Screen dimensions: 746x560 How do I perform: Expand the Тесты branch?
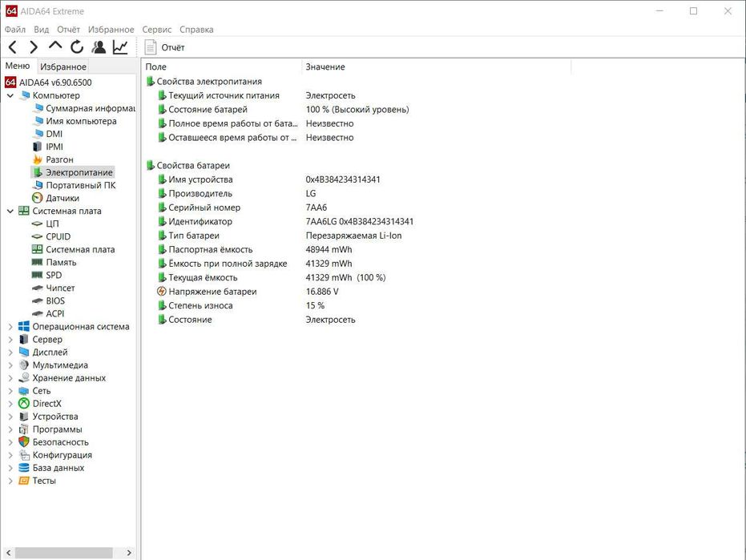click(10, 481)
